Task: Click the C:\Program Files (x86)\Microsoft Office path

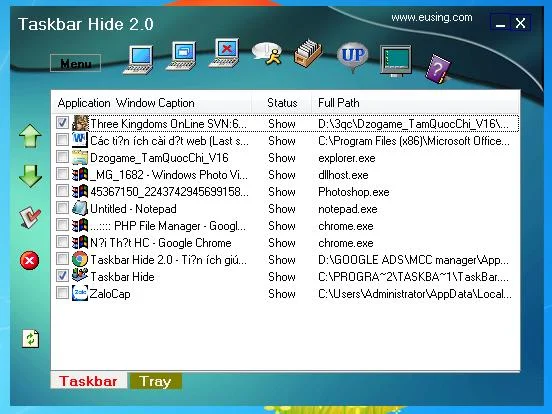Action: coord(414,141)
